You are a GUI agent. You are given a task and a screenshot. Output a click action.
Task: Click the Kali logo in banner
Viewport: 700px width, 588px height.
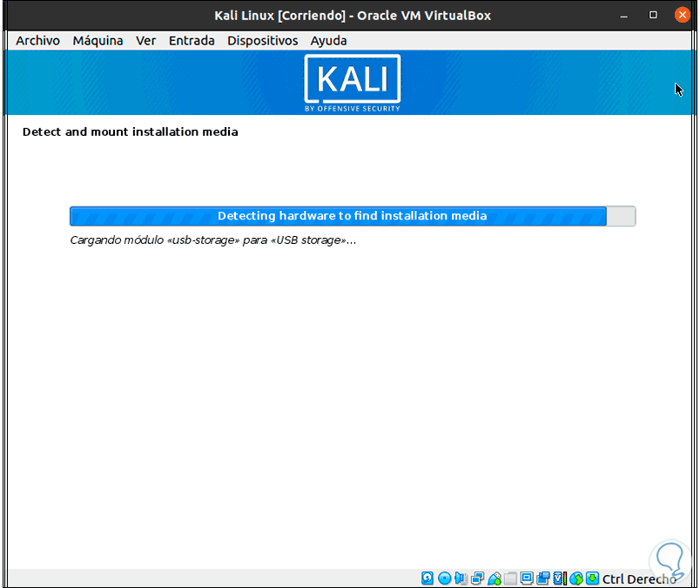click(353, 83)
